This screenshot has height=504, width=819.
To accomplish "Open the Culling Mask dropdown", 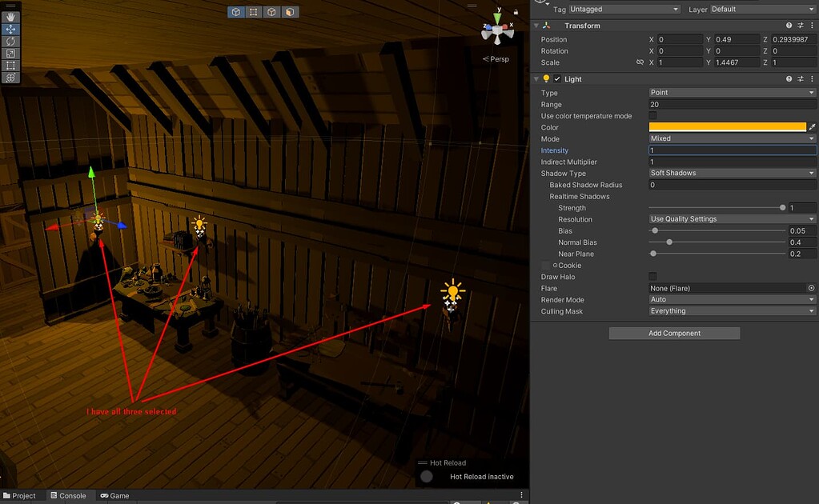I will tap(729, 310).
